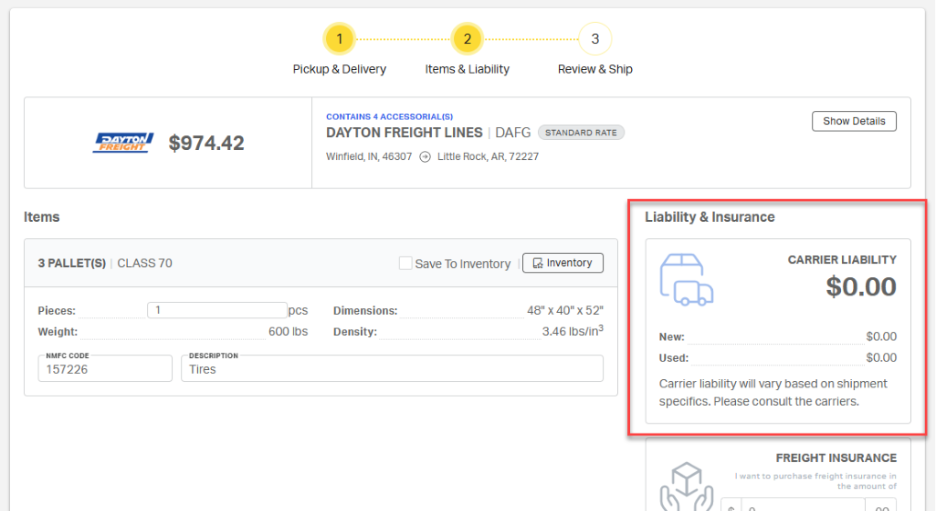Click the freight insurance box-in-hands icon
Viewport: 936px width, 511px height.
pos(685,488)
